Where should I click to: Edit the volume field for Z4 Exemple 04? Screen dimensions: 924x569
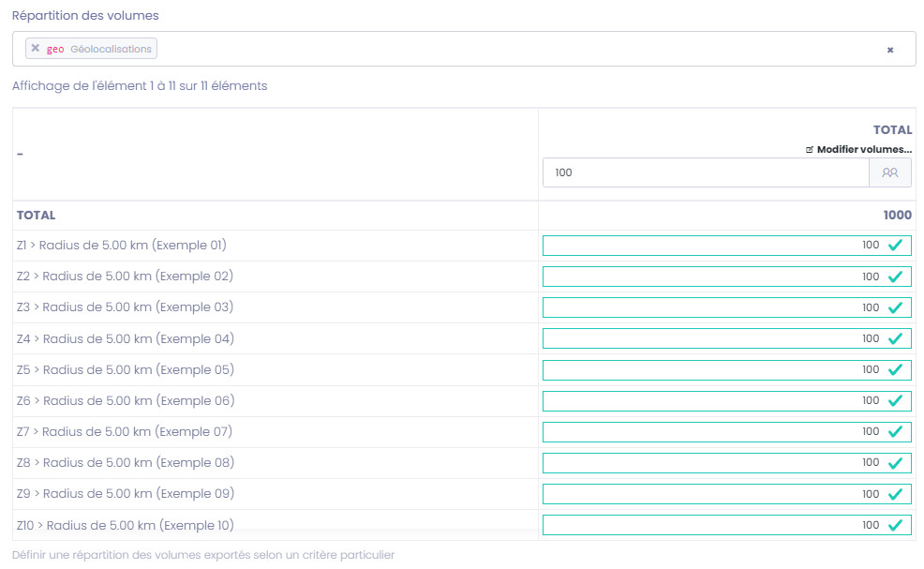[703, 338]
